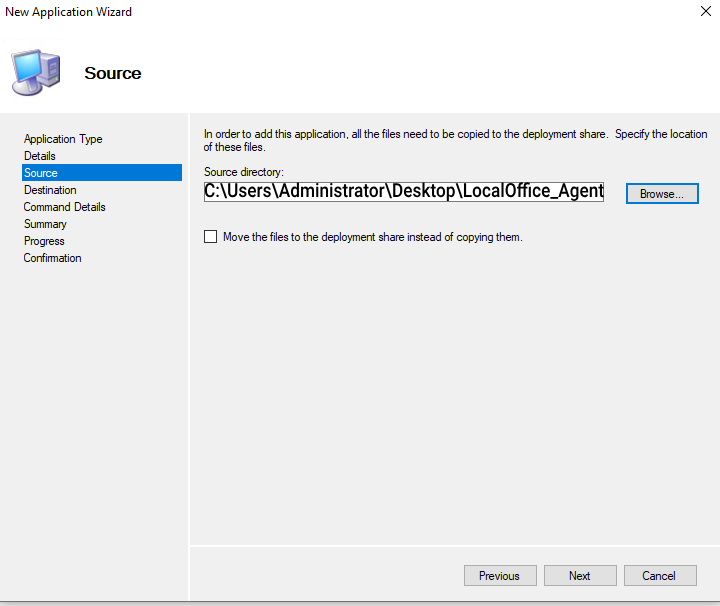Cancel the New Application Wizard
Viewport: 720px width, 606px height.
click(x=660, y=576)
